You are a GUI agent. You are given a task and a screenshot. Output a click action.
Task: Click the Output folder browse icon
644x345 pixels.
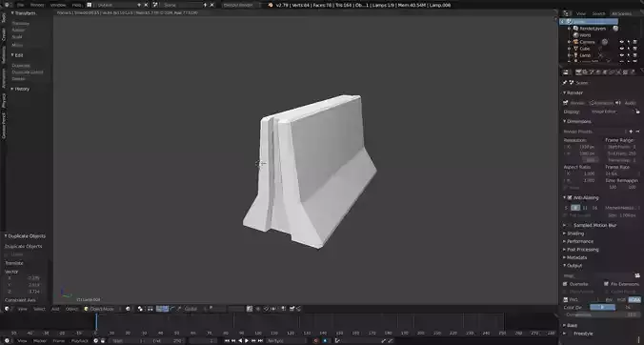[x=637, y=275]
